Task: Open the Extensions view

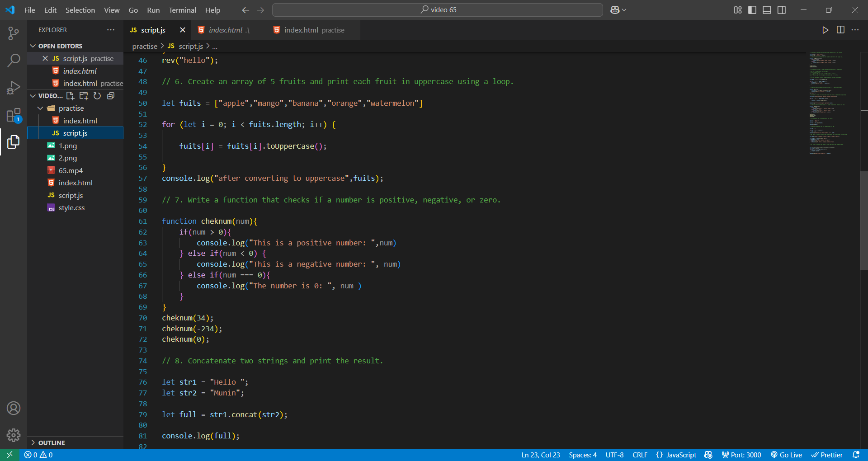Action: [x=14, y=115]
